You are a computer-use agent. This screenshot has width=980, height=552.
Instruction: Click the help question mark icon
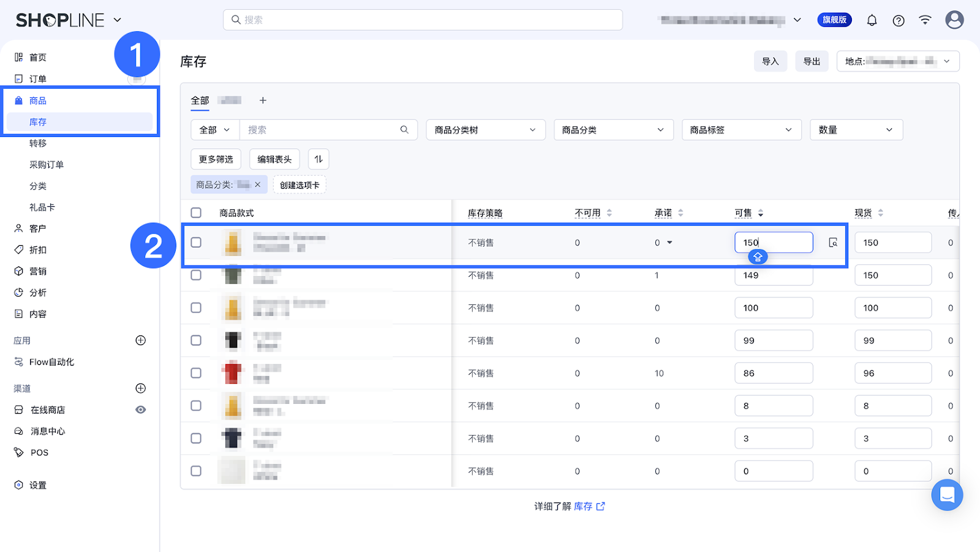point(899,20)
